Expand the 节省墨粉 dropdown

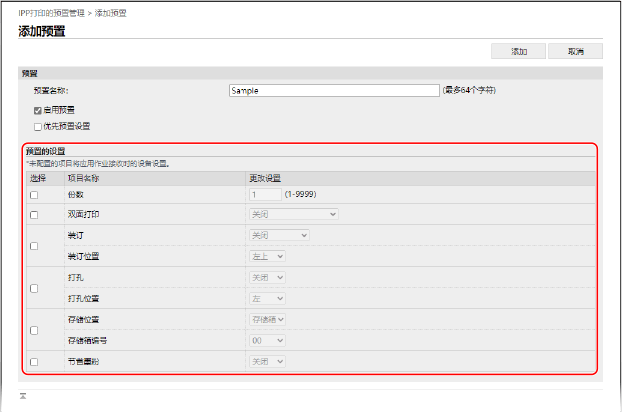(x=268, y=361)
